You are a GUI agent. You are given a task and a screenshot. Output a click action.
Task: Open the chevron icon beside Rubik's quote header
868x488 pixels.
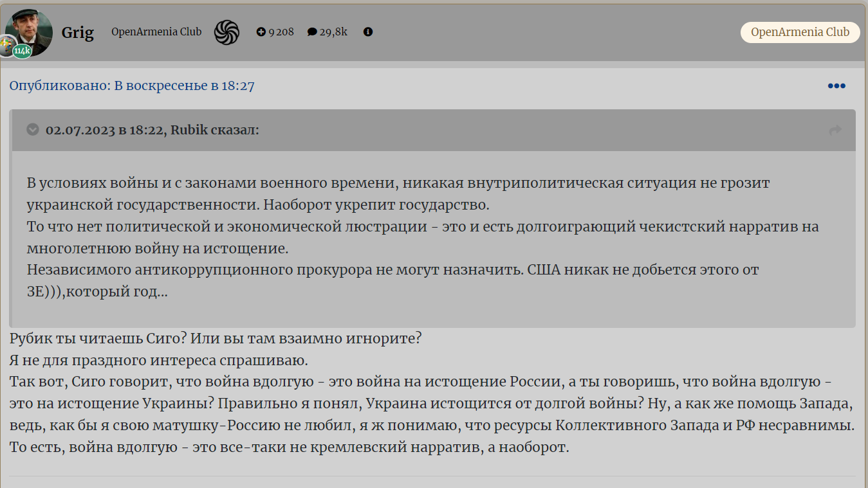32,129
